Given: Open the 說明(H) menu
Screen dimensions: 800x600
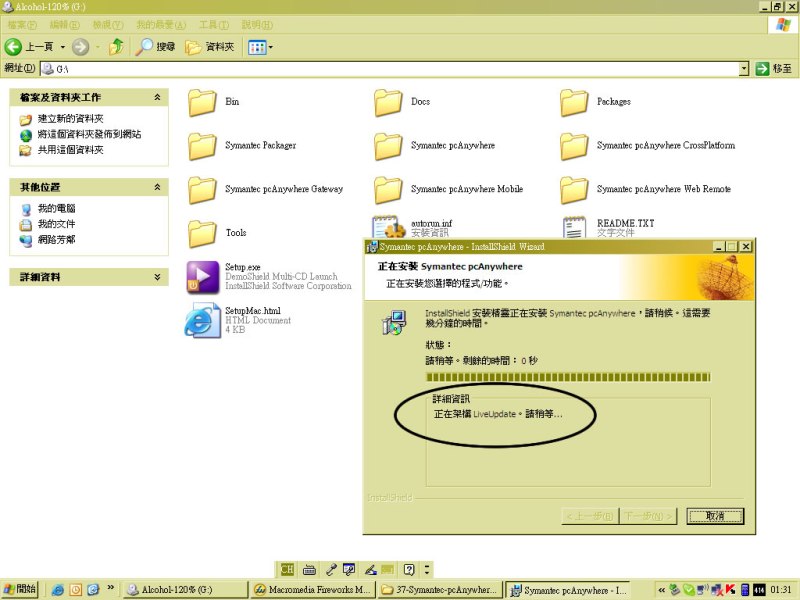Looking at the screenshot, I should coord(257,24).
